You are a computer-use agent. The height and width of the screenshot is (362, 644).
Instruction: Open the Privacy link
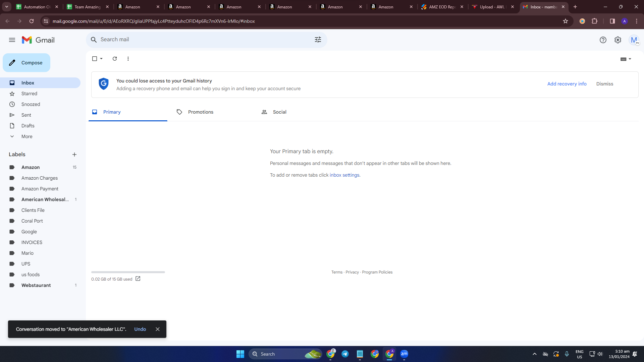352,272
